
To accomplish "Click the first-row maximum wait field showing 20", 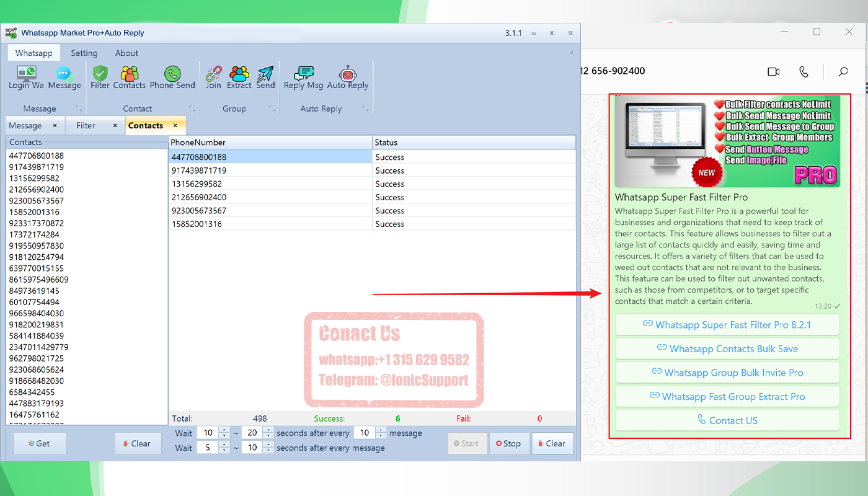I will pyautogui.click(x=252, y=433).
